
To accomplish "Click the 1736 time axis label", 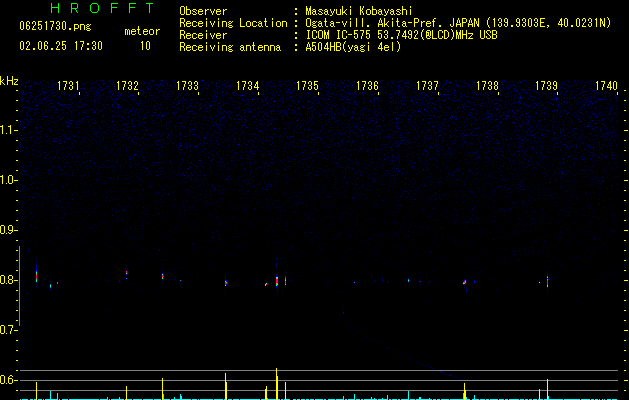I will coord(367,86).
